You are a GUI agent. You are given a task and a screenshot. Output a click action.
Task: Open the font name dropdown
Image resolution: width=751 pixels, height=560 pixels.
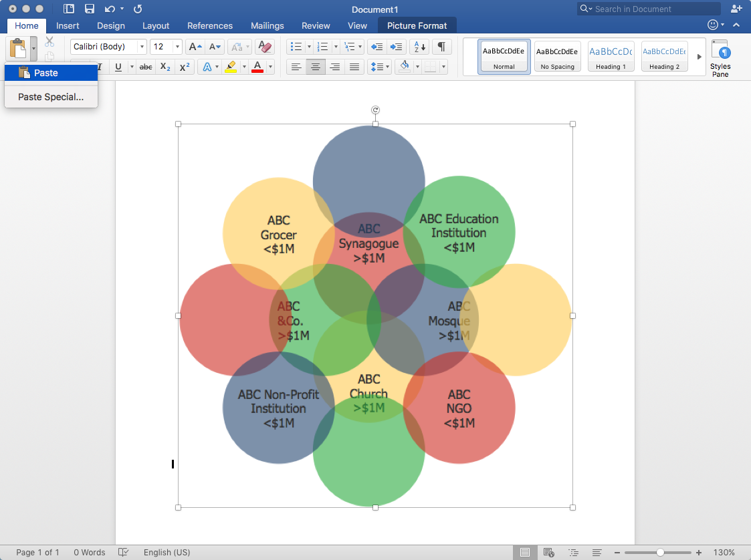click(141, 47)
